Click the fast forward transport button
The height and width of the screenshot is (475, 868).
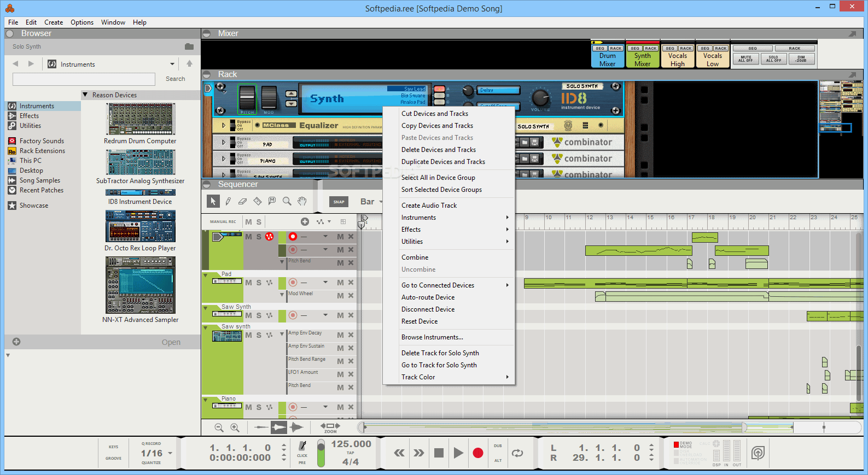(419, 453)
